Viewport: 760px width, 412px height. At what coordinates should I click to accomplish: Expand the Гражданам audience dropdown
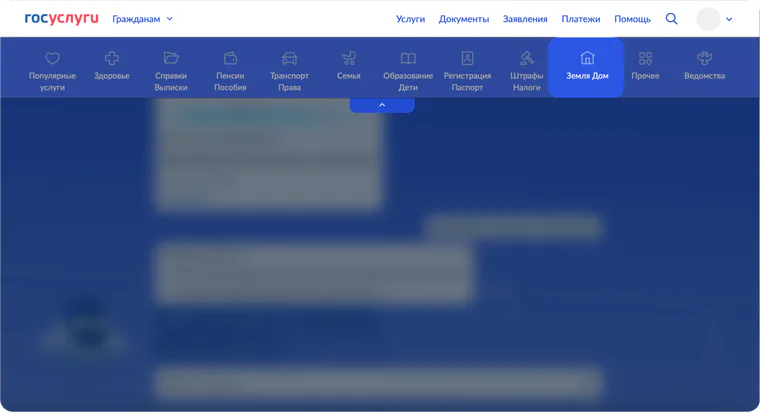pos(142,19)
